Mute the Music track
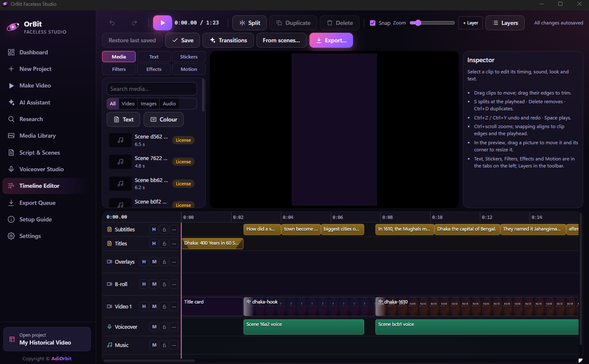The image size is (589, 364). click(x=154, y=345)
